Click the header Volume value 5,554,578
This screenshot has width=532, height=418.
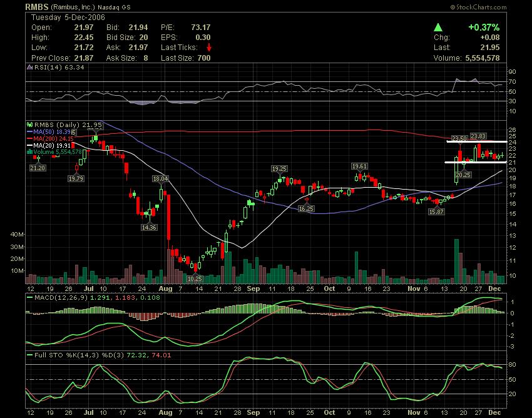(483, 58)
